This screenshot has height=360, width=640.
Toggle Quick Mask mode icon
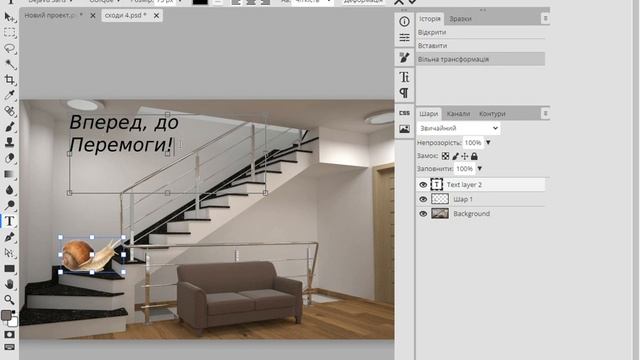[x=9, y=334]
